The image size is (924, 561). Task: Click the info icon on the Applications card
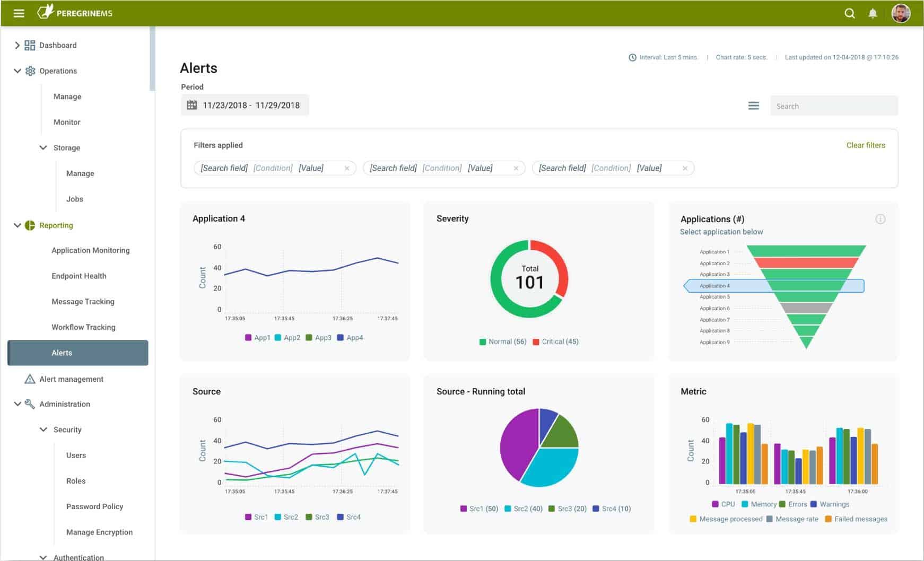[x=880, y=219]
